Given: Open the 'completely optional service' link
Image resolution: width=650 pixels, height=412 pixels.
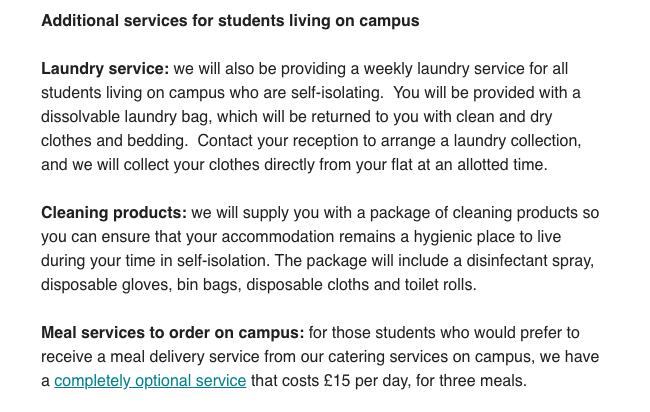Looking at the screenshot, I should [150, 380].
